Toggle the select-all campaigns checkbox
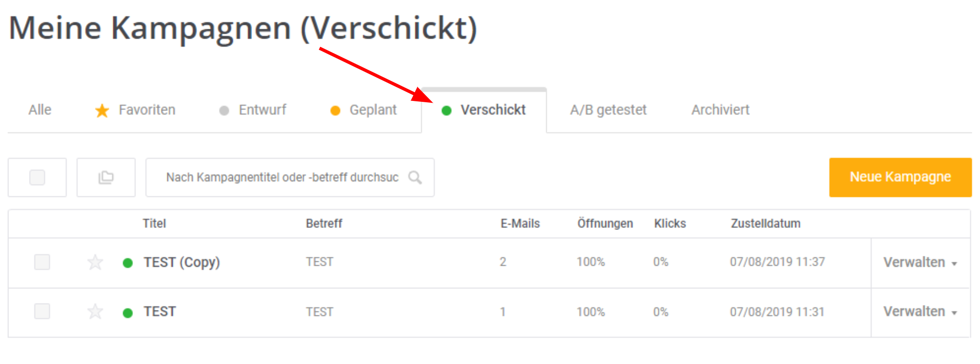980x364 pixels. coord(37,177)
